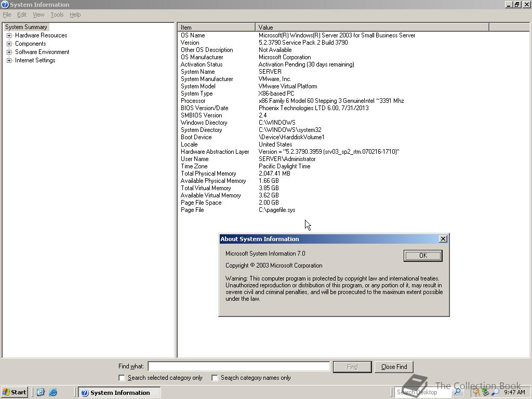
Task: Click the \Device\HarddiskVolume1 value
Action: (x=291, y=137)
